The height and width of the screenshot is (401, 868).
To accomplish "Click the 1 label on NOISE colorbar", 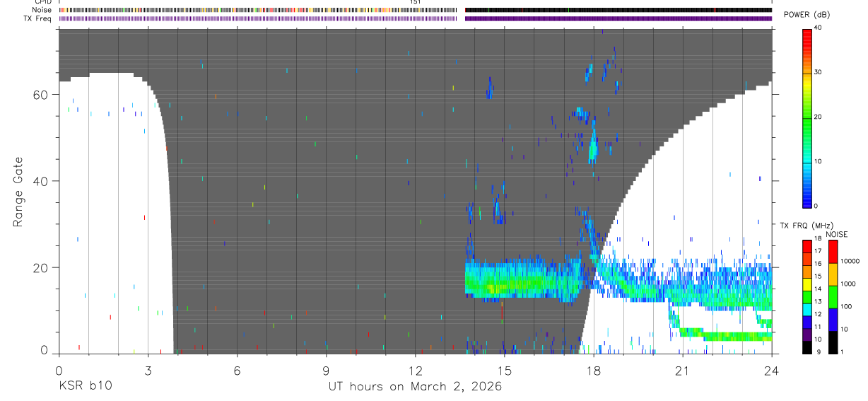I will [843, 352].
